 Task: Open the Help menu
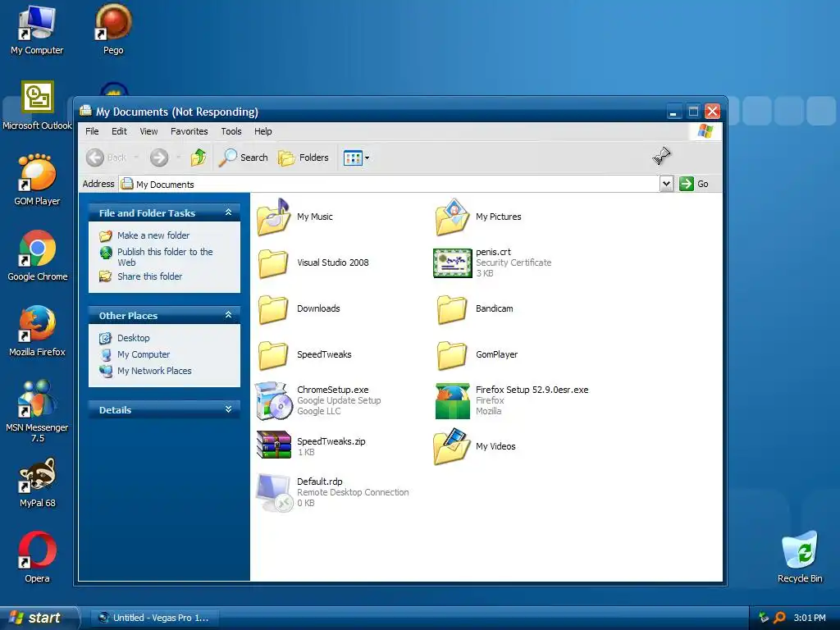coord(262,131)
